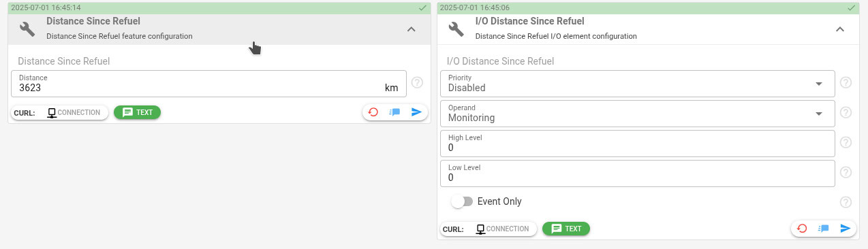Click the High Level input field
The image size is (868, 249).
[x=638, y=143]
